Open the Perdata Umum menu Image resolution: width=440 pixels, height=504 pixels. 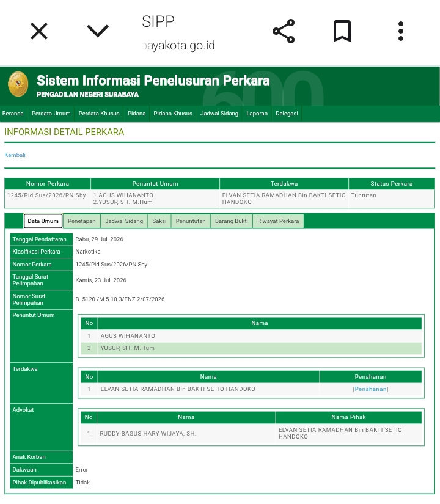tap(51, 114)
